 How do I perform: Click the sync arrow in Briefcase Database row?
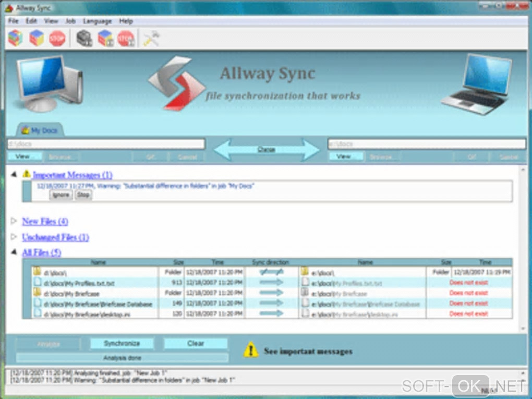point(271,303)
